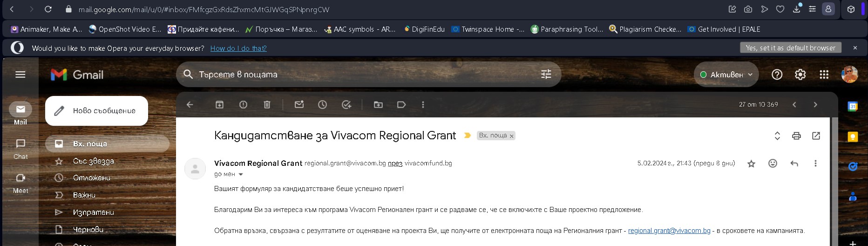The width and height of the screenshot is (868, 246).
Task: Open the message's more options menu
Action: point(815,163)
